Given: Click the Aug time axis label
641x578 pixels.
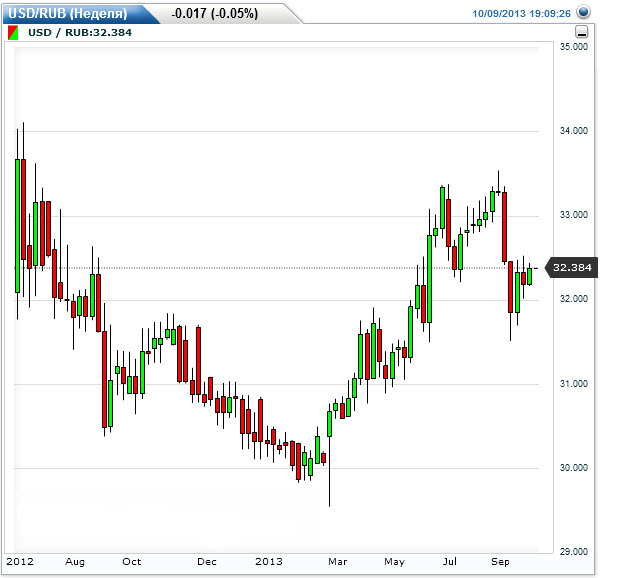Looking at the screenshot, I should point(75,562).
